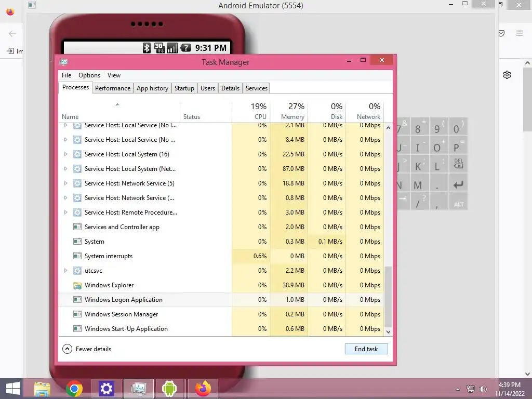The height and width of the screenshot is (399, 532).
Task: Open the Windows Start button
Action: (x=13, y=389)
